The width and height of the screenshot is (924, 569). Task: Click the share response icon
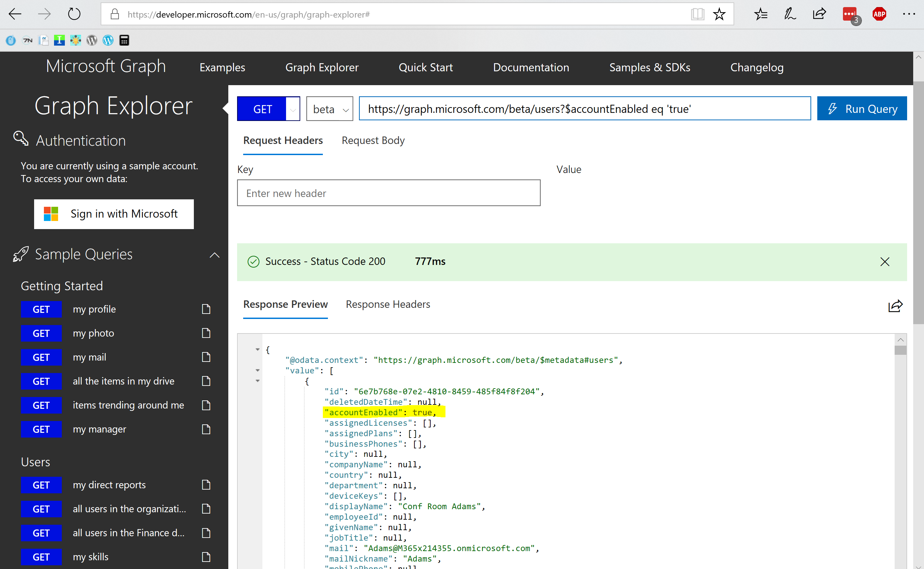tap(895, 306)
